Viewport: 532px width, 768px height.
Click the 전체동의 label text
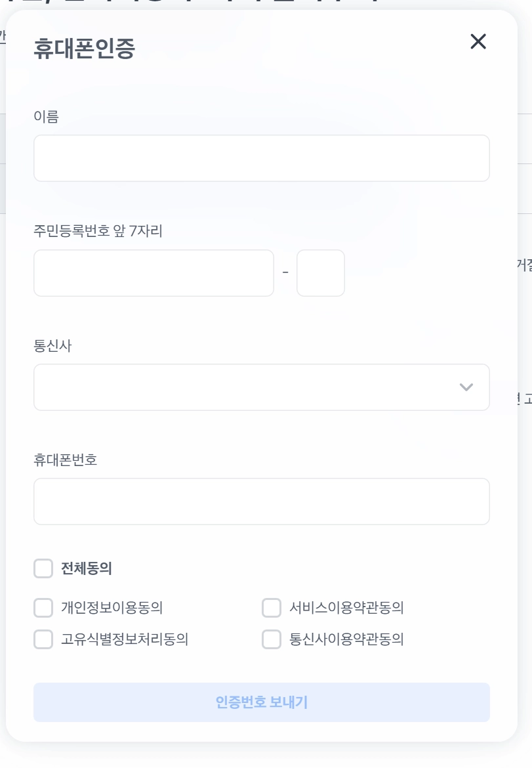coord(87,568)
